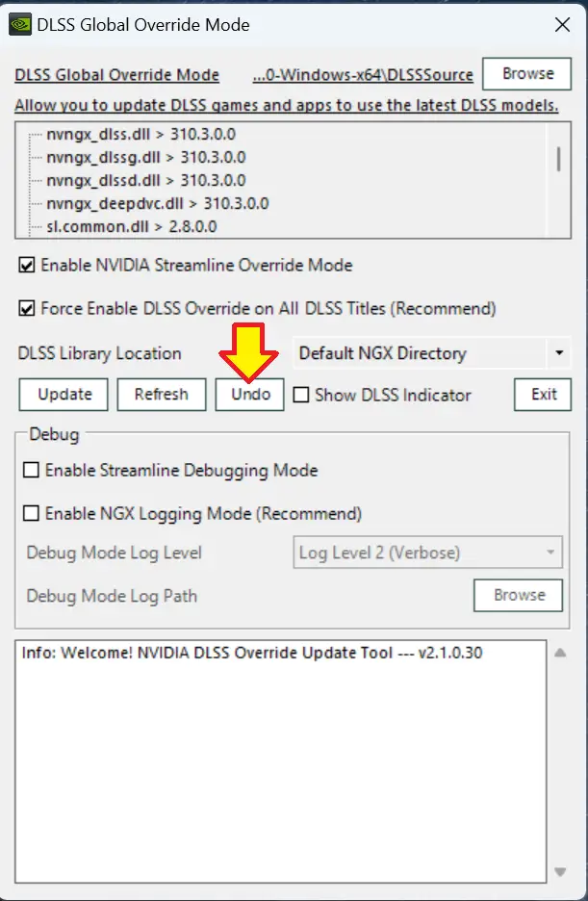This screenshot has width=588, height=901.
Task: Check Enable NGX Logging Mode
Action: (32, 513)
